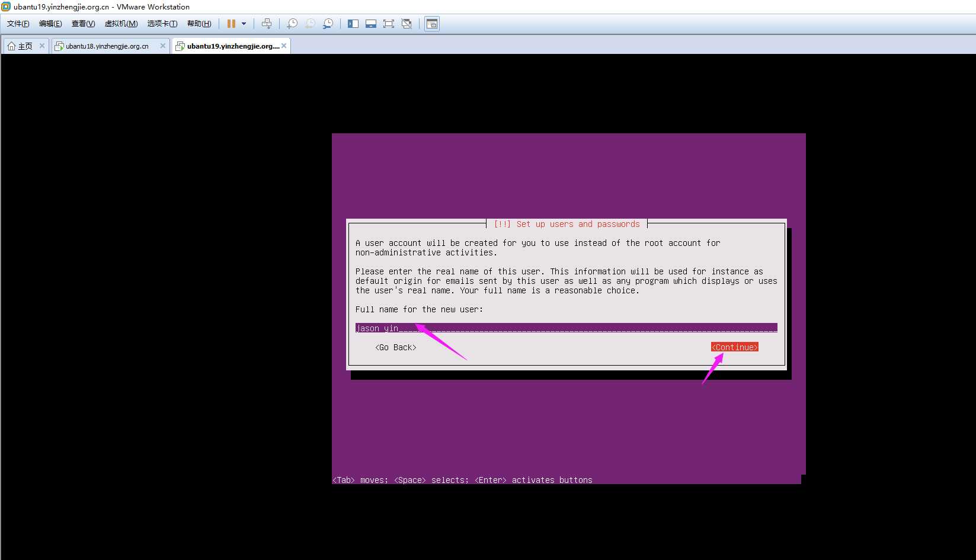Close the ubantu19.yinzhengjie.org.cn tab

[x=284, y=46]
